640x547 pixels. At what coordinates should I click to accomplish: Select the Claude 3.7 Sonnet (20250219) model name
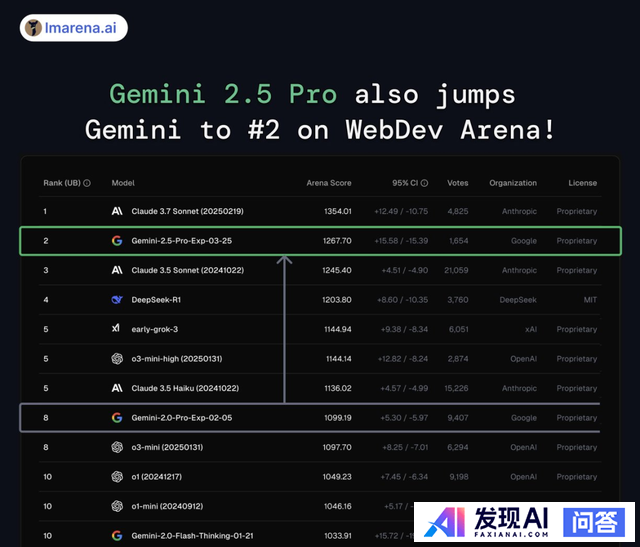coord(187,211)
